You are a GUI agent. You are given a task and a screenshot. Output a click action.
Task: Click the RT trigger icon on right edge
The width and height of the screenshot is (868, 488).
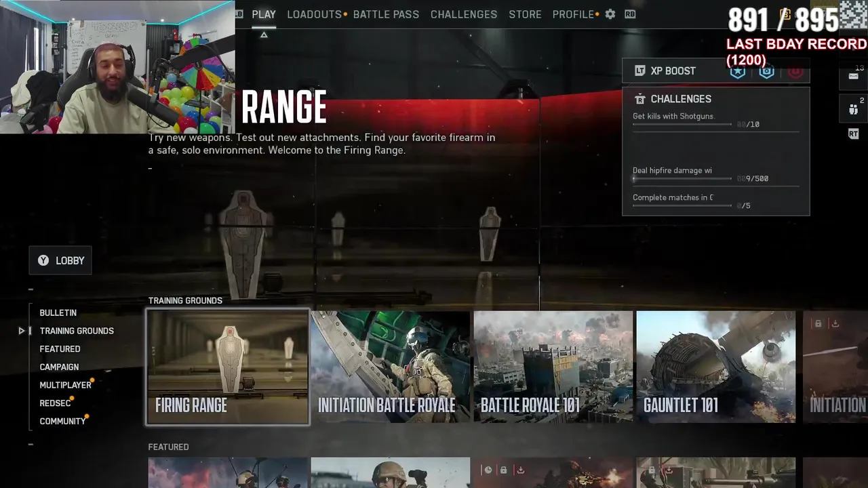click(x=853, y=134)
